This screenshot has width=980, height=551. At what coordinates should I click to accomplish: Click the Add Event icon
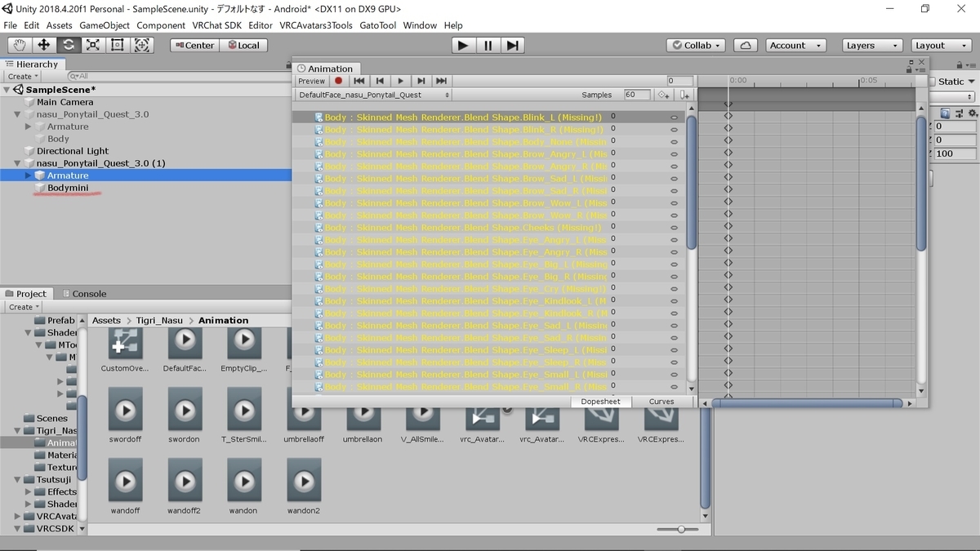[684, 96]
